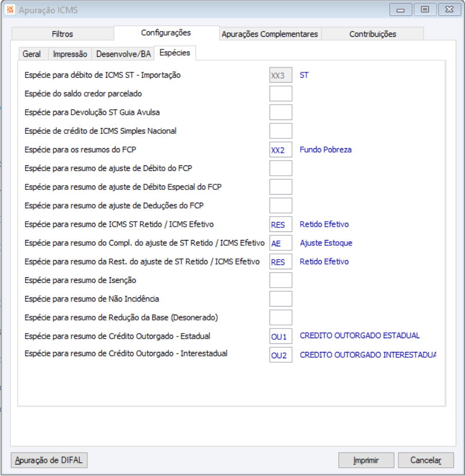Click the saldo credor parcelado input field
This screenshot has width=465, height=476.
[x=280, y=94]
